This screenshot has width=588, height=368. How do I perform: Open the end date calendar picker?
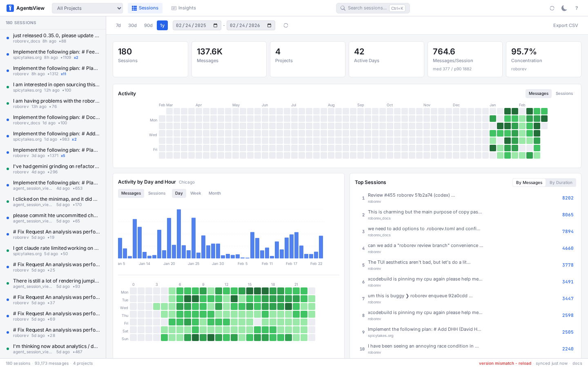point(269,25)
